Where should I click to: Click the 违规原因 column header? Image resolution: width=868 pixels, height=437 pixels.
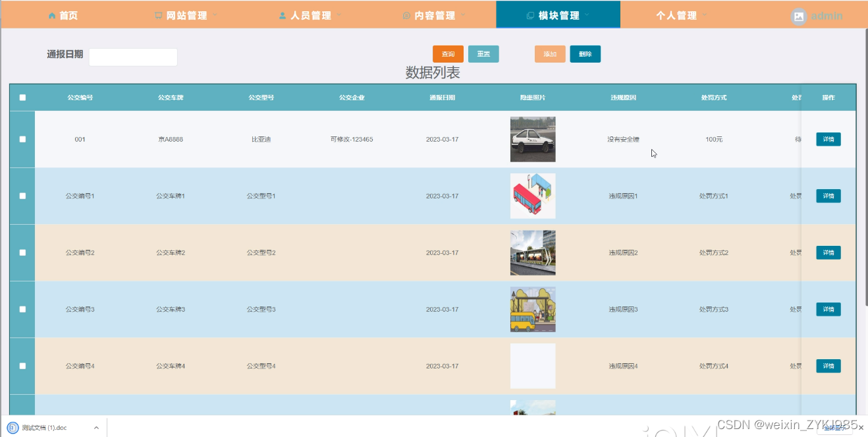coord(623,98)
